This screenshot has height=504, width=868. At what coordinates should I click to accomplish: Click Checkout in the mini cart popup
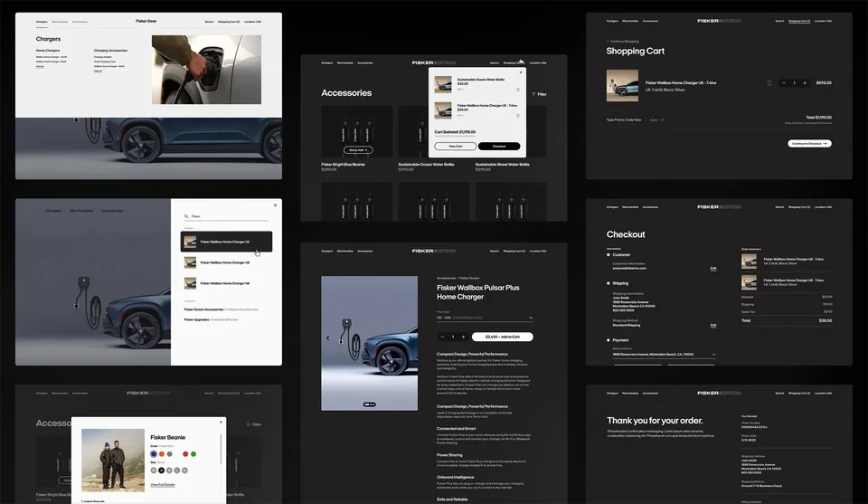499,147
